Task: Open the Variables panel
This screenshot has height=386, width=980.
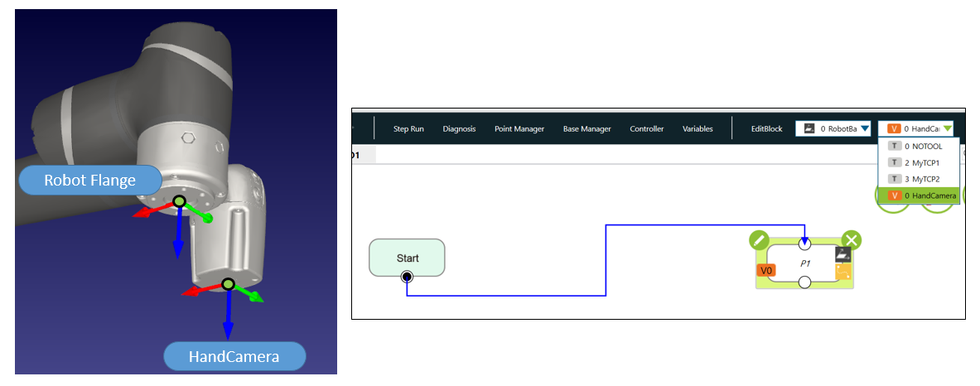Action: pyautogui.click(x=698, y=129)
